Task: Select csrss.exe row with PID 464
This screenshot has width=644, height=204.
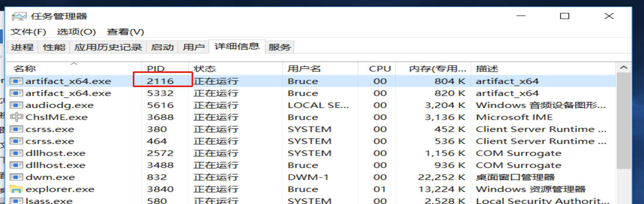Action: [311, 141]
